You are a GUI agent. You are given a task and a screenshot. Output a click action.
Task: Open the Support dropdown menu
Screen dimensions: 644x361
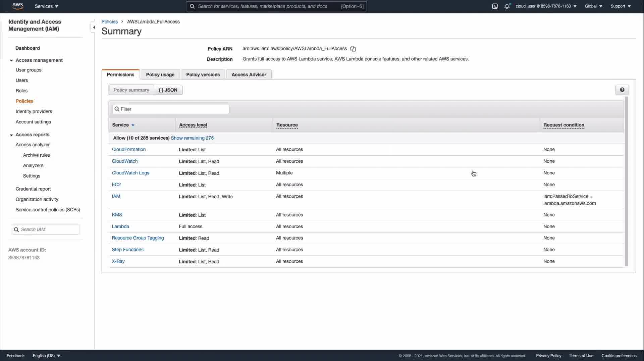tap(621, 6)
